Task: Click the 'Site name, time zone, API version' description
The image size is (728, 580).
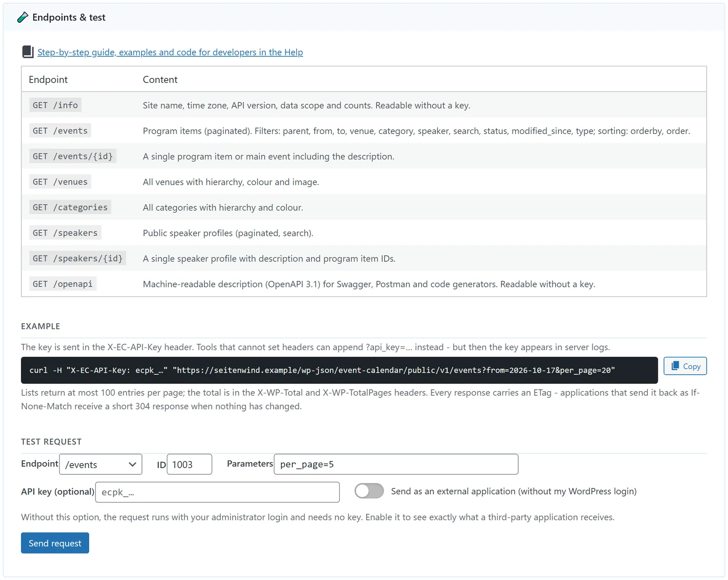Action: (307, 106)
